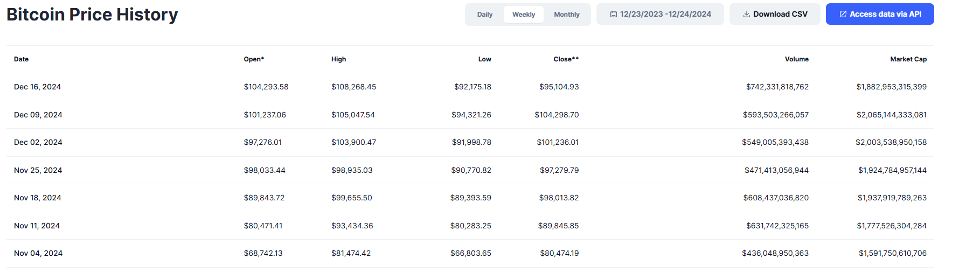980x272 pixels.
Task: Switch to the Monthly tab
Action: coord(567,15)
